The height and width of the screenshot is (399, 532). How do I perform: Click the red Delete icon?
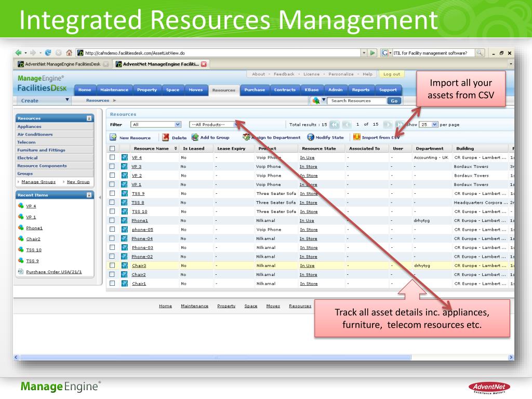(166, 137)
